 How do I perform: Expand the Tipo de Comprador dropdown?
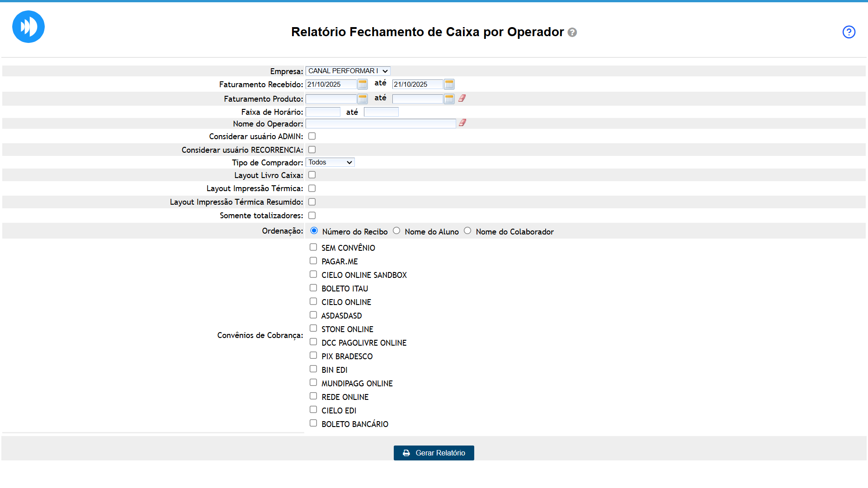coord(330,162)
